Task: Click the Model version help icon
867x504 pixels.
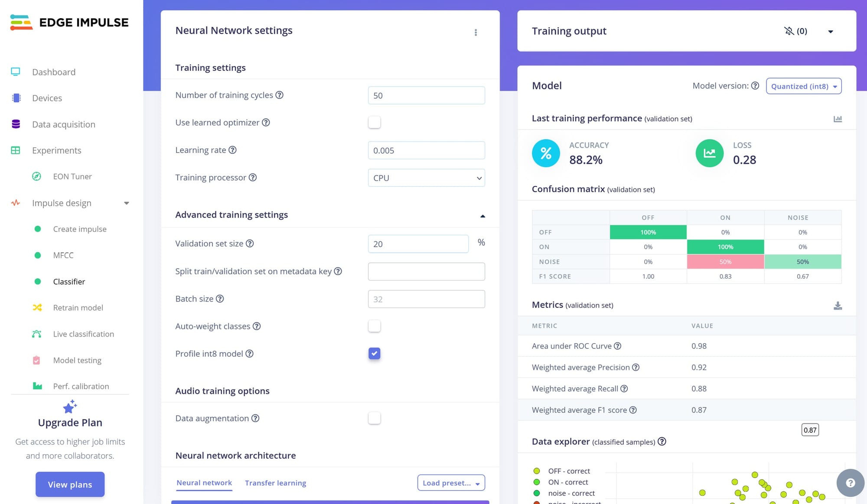Action: click(755, 86)
